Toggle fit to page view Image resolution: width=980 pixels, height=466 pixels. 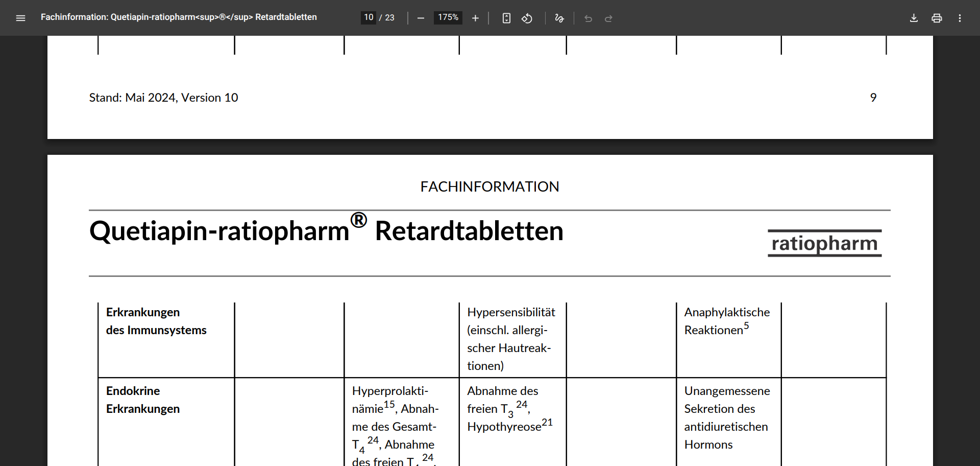coord(506,18)
